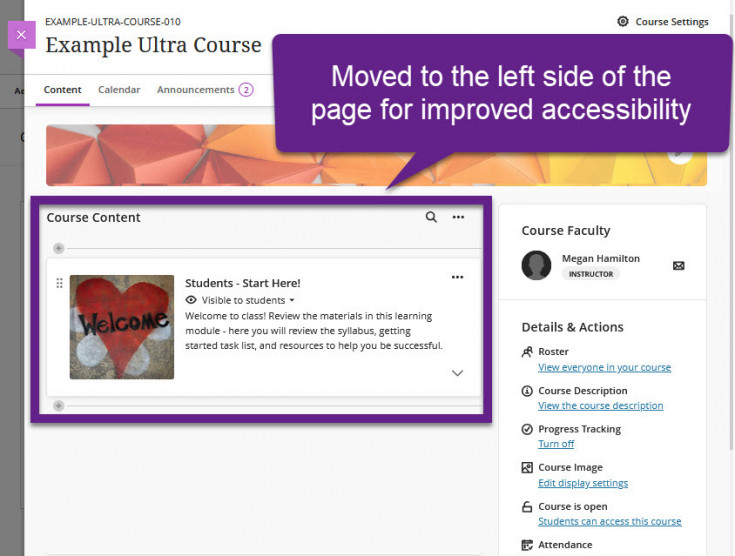Turn off Progress Tracking link

(x=556, y=443)
